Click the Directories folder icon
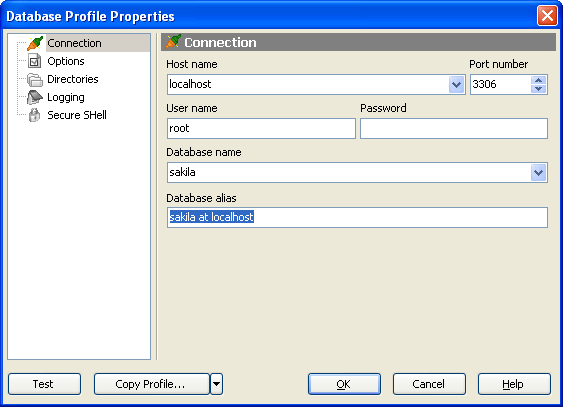The height and width of the screenshot is (407, 563). 35,79
